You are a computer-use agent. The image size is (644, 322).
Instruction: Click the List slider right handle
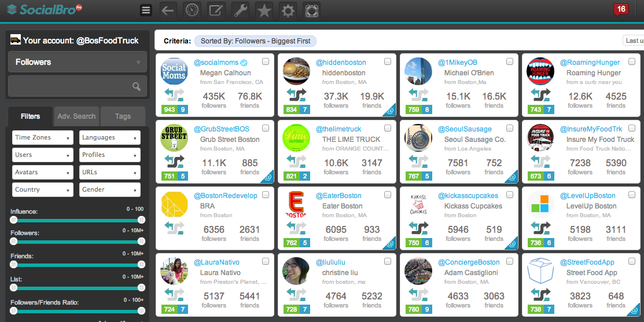(141, 287)
